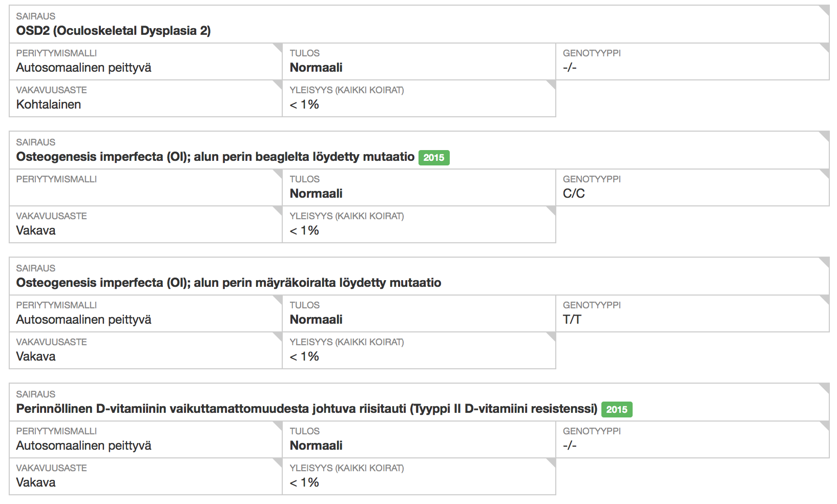Open mäyräkoiralta löydetty Osteogenesis imperfecta title

point(228,283)
